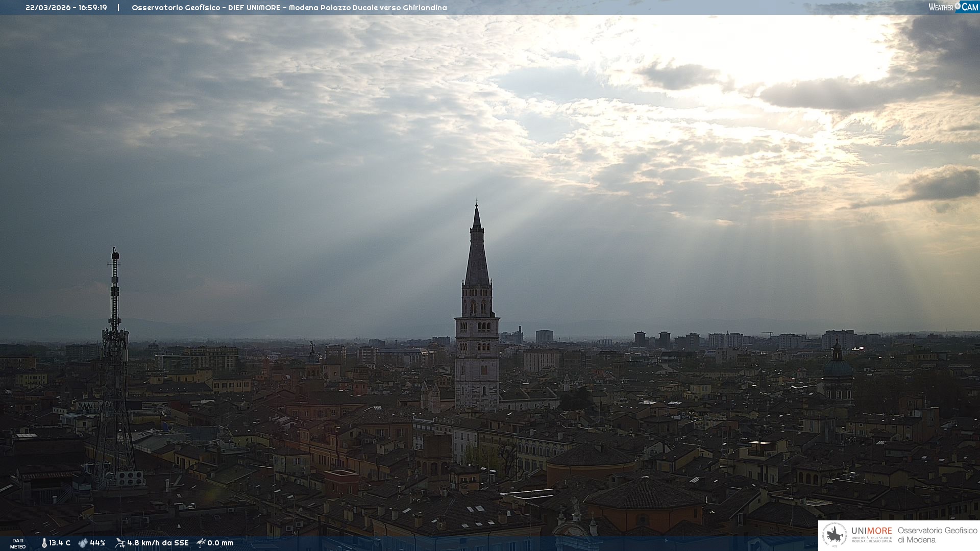Click the 13.4 C temperature reading
The image size is (980, 551).
click(60, 543)
